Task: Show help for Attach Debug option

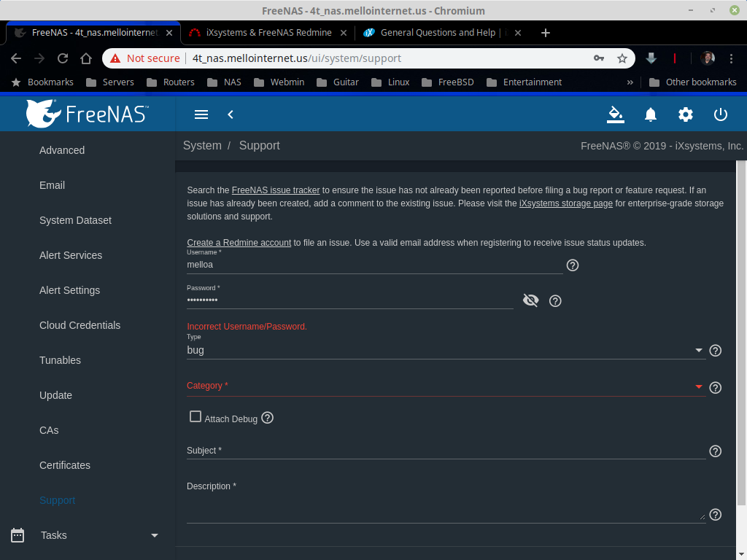Action: click(x=267, y=418)
